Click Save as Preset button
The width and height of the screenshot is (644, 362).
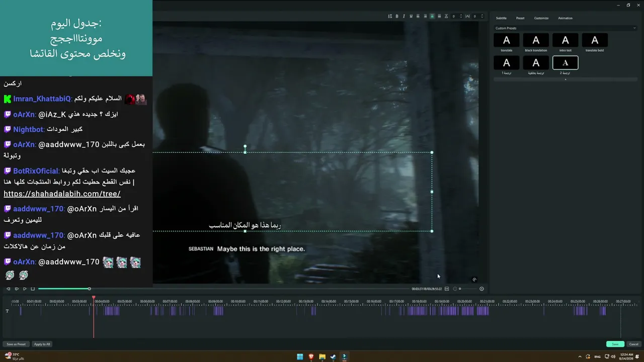pos(16,344)
